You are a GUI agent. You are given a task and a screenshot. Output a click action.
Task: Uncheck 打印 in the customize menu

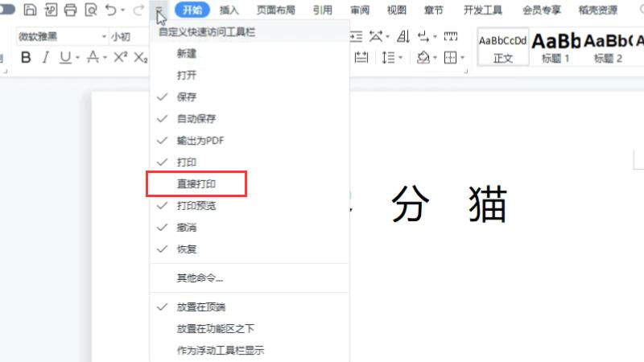click(x=250, y=162)
